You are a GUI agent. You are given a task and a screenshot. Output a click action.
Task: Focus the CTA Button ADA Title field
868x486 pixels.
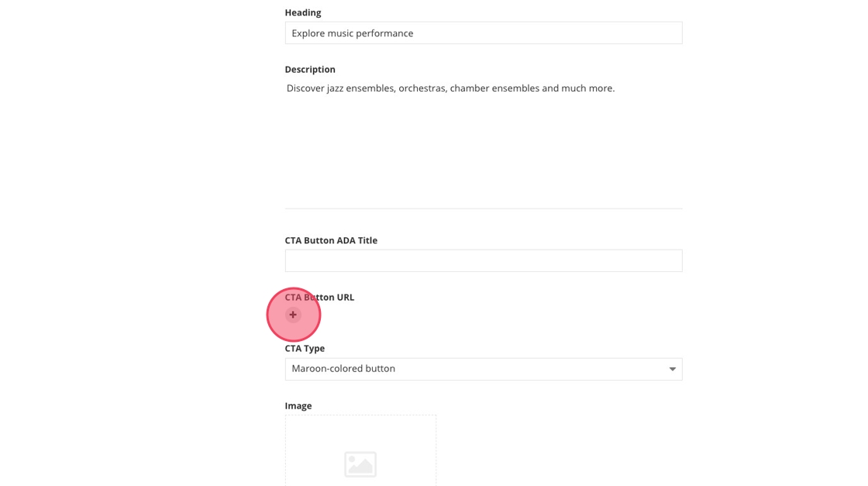(x=484, y=260)
